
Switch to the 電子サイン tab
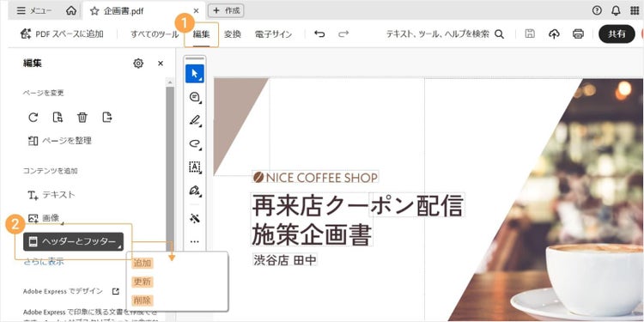point(273,34)
